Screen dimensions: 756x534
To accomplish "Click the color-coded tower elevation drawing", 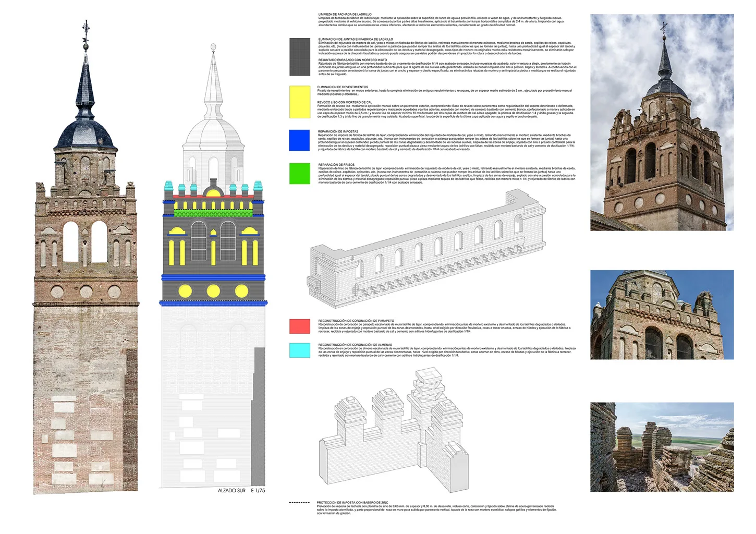I will coord(213,261).
